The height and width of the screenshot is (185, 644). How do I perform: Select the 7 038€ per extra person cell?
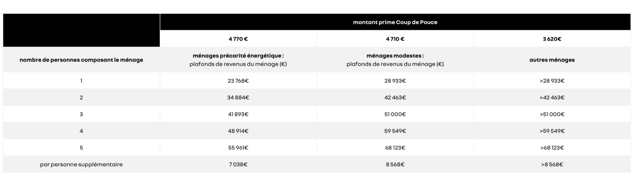click(238, 165)
